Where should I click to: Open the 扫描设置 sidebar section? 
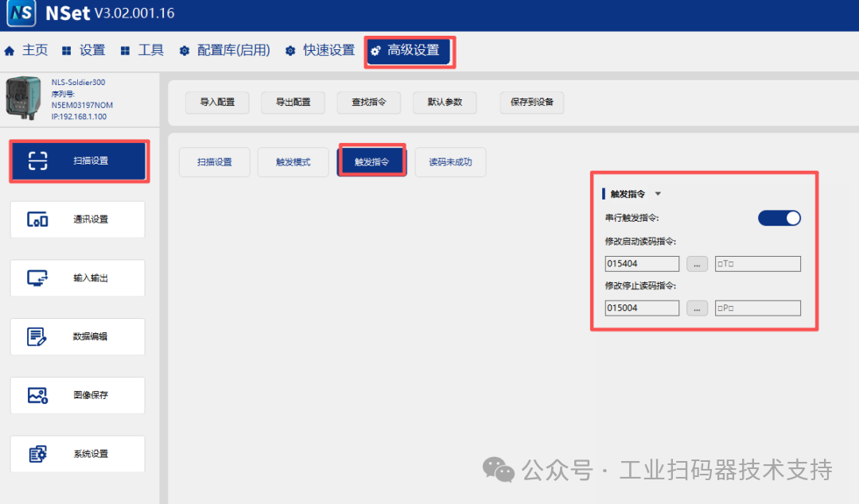coord(79,161)
